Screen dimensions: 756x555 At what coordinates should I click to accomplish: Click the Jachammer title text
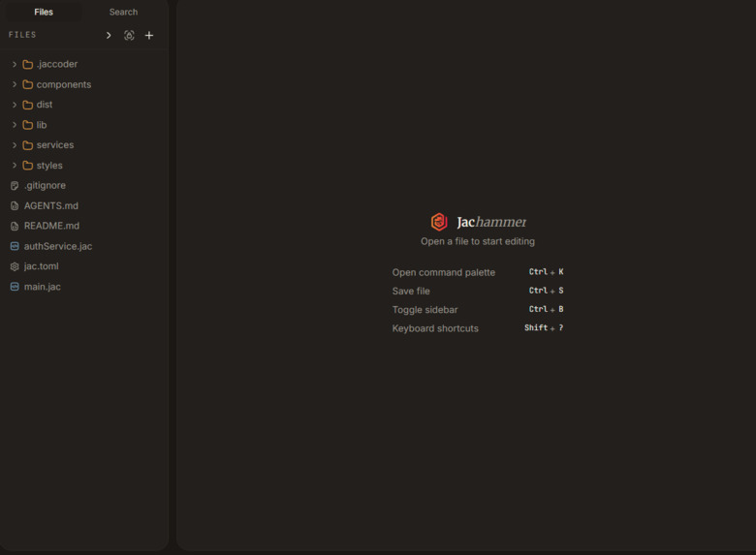491,222
